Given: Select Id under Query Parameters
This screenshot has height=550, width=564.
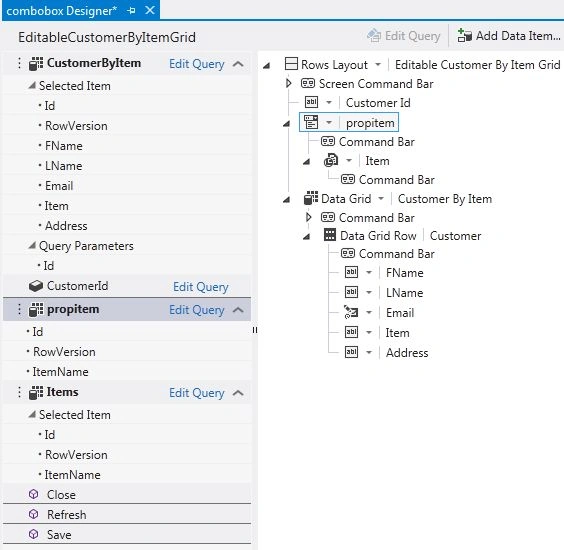Looking at the screenshot, I should (49, 266).
